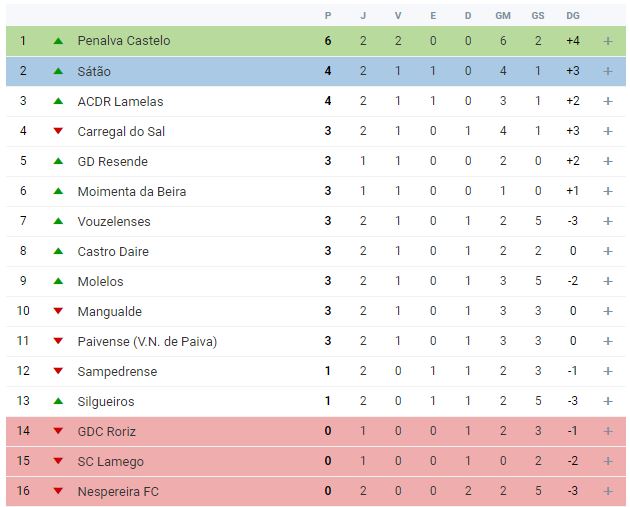Click red down arrow next to Mangualde

coord(58,311)
